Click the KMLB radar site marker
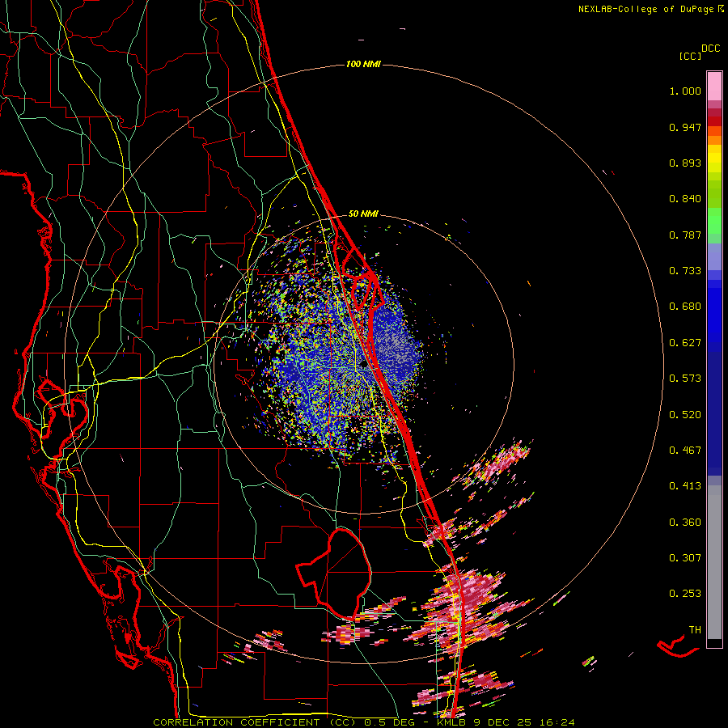 pyautogui.click(x=363, y=365)
